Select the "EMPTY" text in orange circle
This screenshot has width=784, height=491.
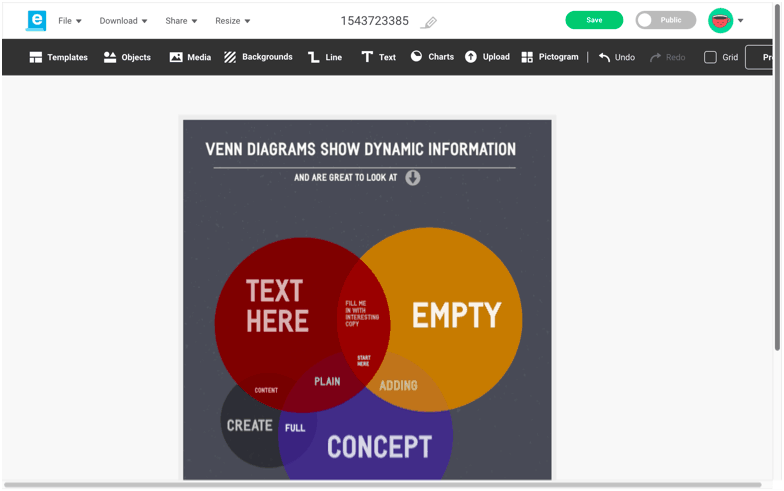click(x=456, y=315)
